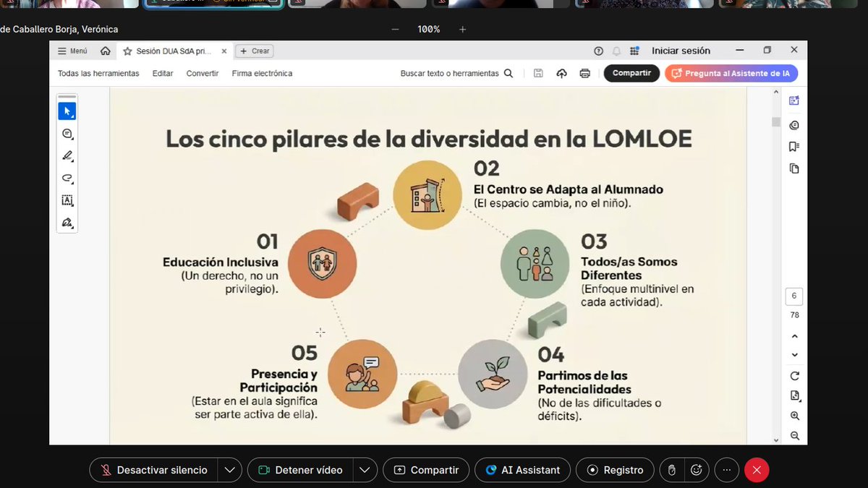
Task: Open Firma electrónica
Action: coord(262,74)
